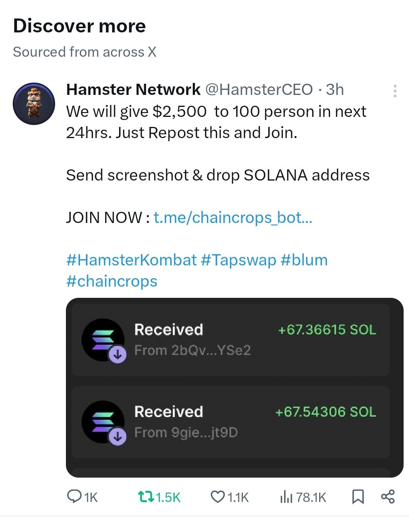Tap the +67.54306 SOL received entry
This screenshot has height=532, width=409.
[231, 422]
